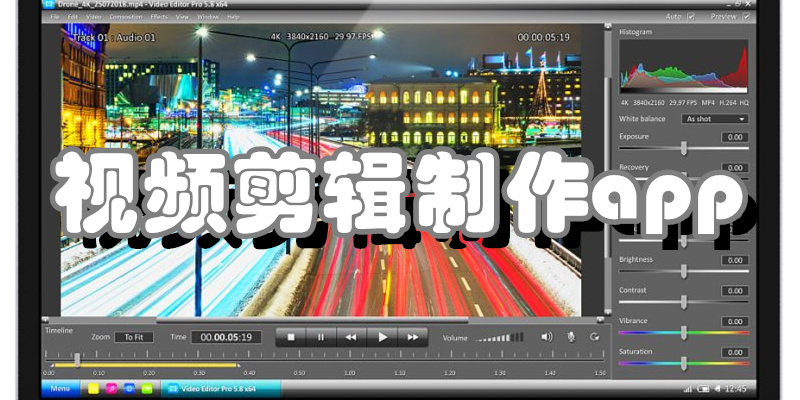Viewport: 800px width, 400px height.
Task: Open the Help menu
Action: point(233,17)
